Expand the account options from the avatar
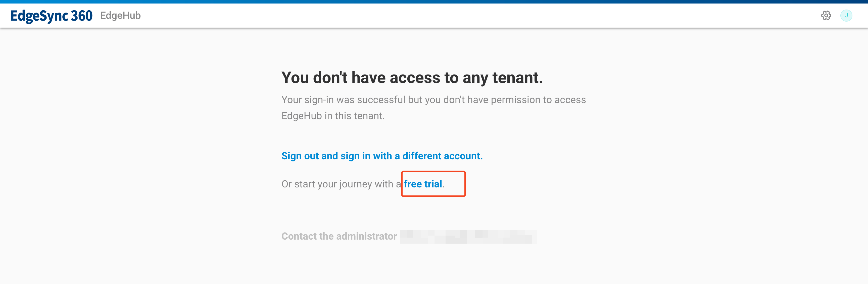This screenshot has width=868, height=284. (847, 16)
